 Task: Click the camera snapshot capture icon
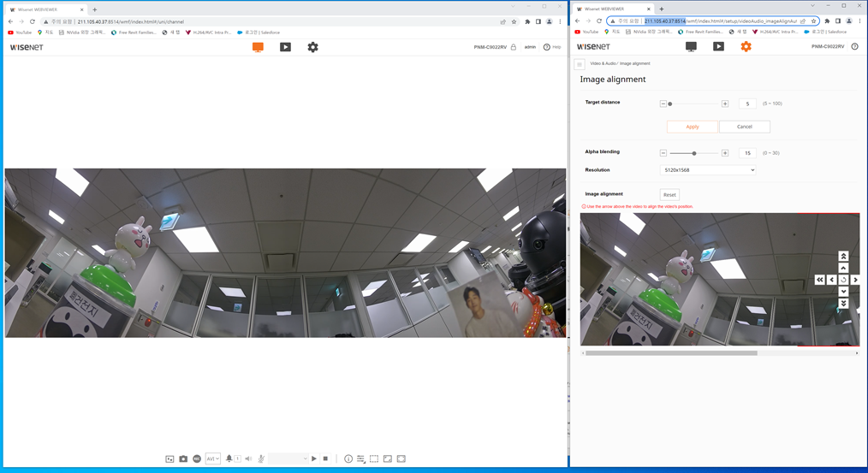(x=183, y=459)
